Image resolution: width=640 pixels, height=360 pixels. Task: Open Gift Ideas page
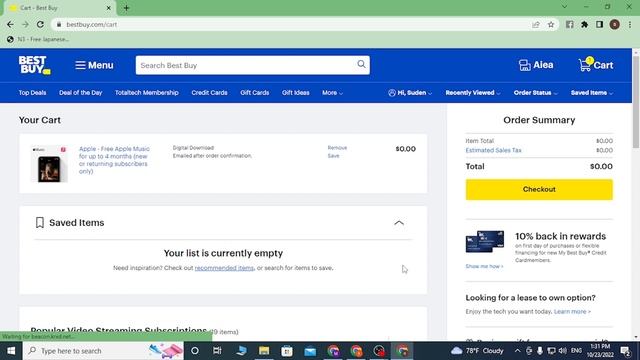(296, 93)
